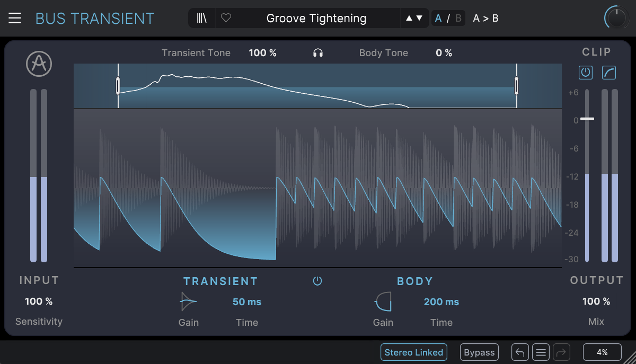Copy settings with A > B button
This screenshot has width=636, height=364.
coord(485,19)
